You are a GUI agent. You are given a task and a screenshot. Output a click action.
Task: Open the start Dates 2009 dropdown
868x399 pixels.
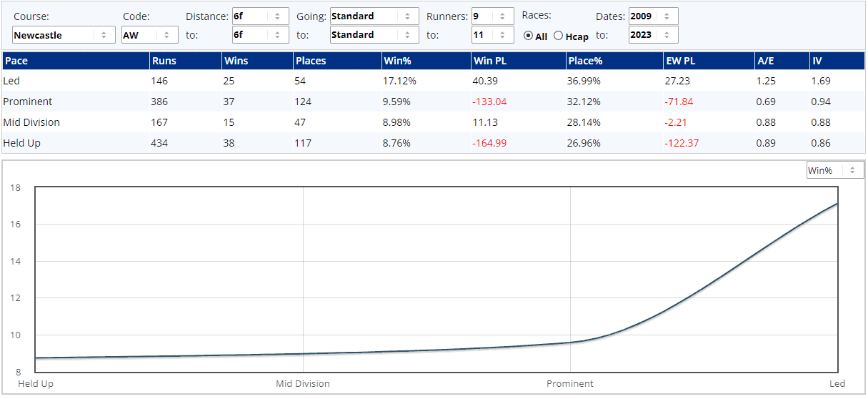(653, 16)
